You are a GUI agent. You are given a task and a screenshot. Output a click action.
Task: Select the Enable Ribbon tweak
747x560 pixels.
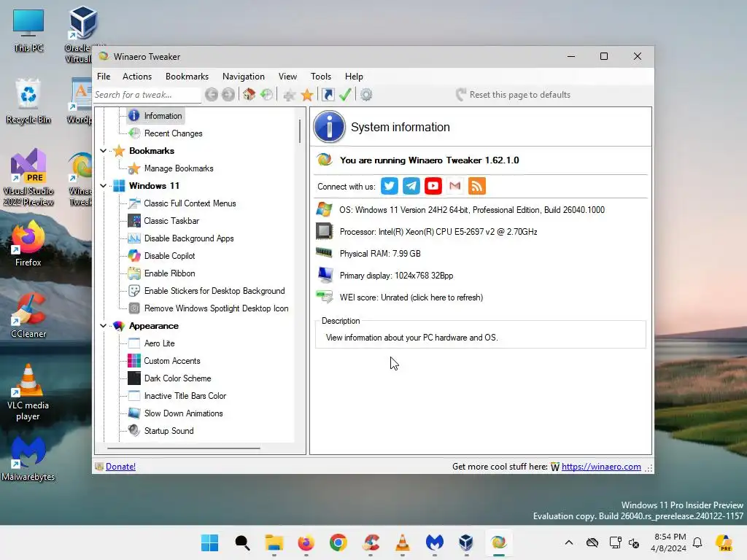pos(169,273)
